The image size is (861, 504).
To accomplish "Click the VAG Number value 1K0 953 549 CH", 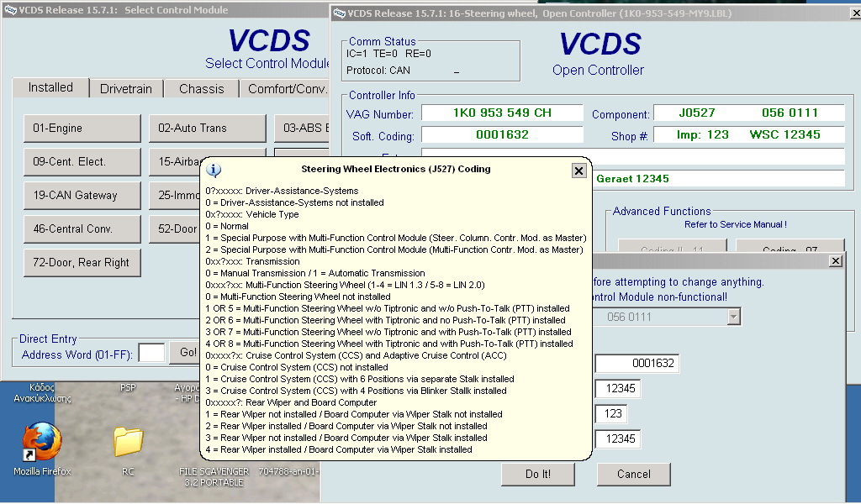I will click(x=502, y=113).
